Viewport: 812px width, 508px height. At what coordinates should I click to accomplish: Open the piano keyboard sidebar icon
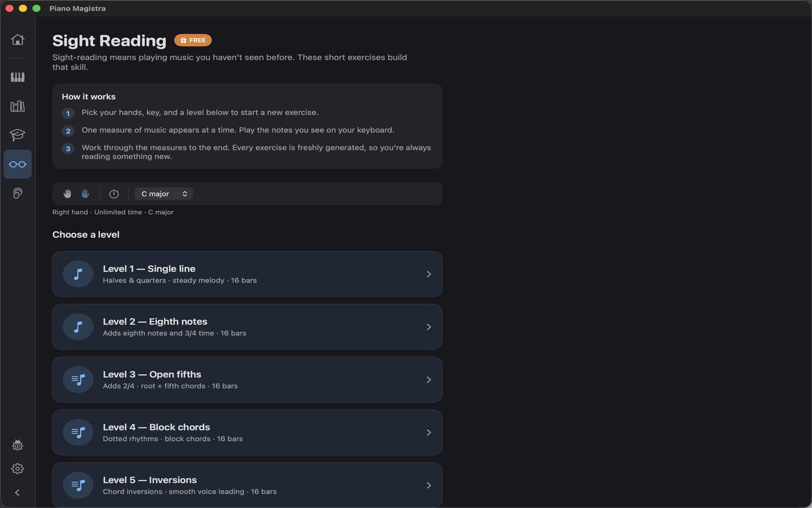17,77
